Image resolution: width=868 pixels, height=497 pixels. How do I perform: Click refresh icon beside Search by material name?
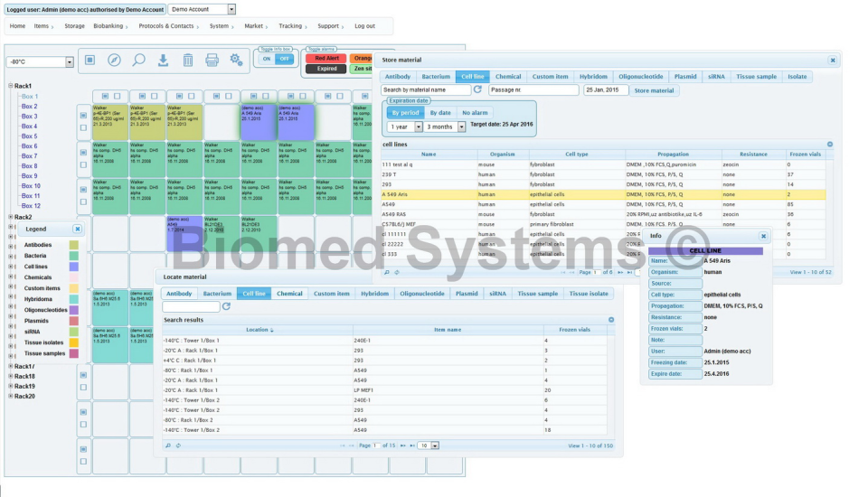tap(477, 89)
